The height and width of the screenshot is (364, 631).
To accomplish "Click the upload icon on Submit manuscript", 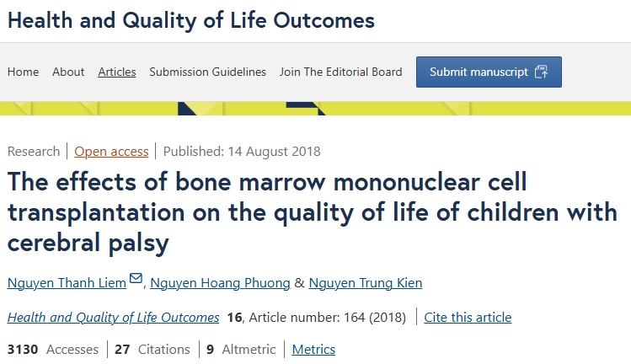I will coord(541,72).
